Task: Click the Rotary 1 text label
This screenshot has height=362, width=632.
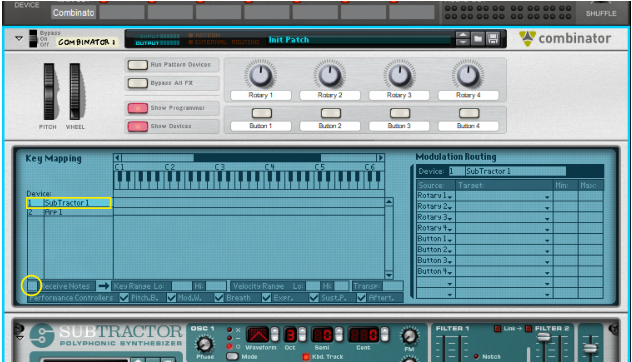Action: 260,95
